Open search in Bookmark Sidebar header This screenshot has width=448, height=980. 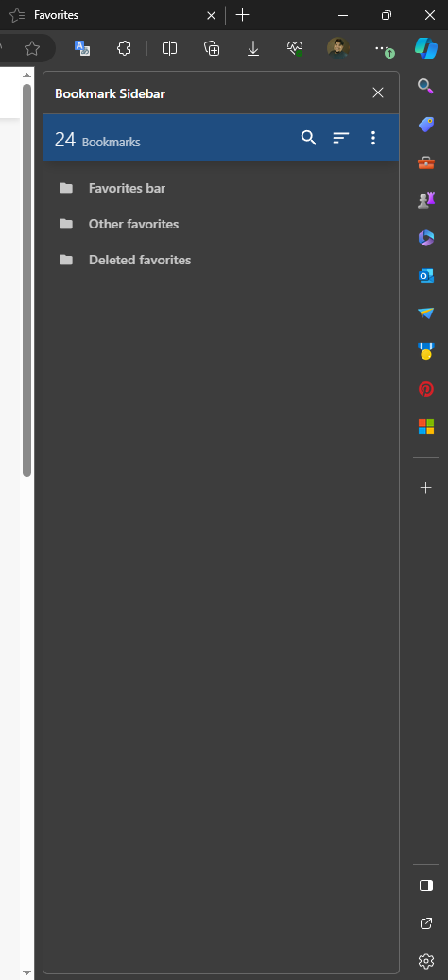click(x=308, y=138)
